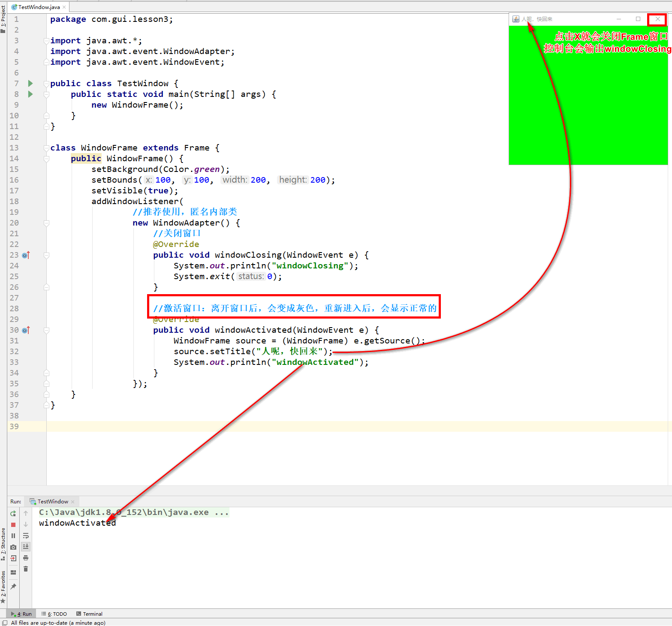Pin the Run tab with the pin icon
The width and height of the screenshot is (672, 626).
(x=13, y=586)
